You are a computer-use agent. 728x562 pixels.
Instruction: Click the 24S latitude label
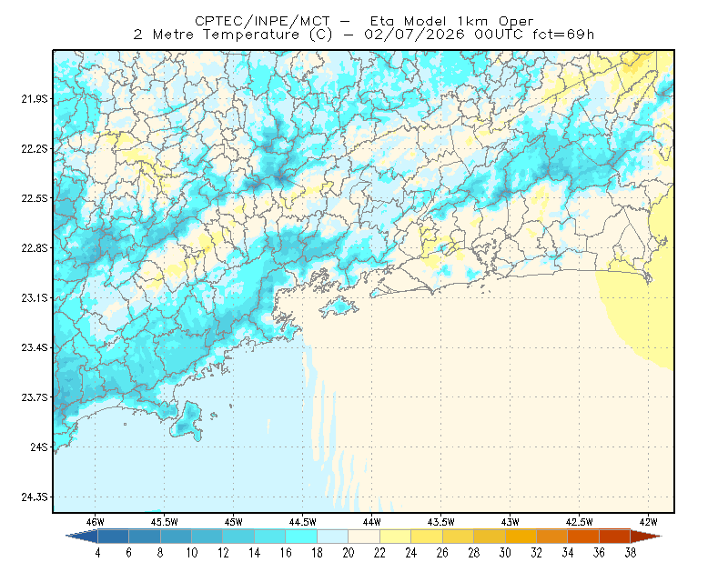(39, 447)
